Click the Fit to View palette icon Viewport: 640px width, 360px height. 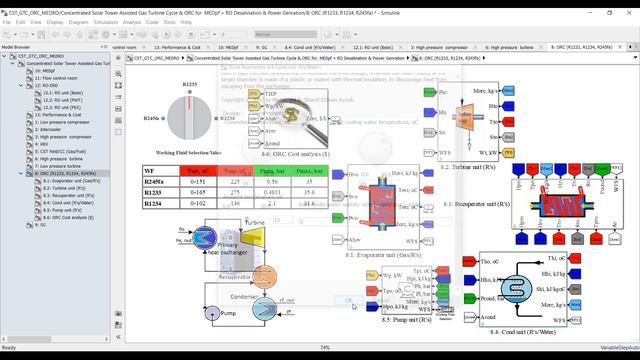118,85
